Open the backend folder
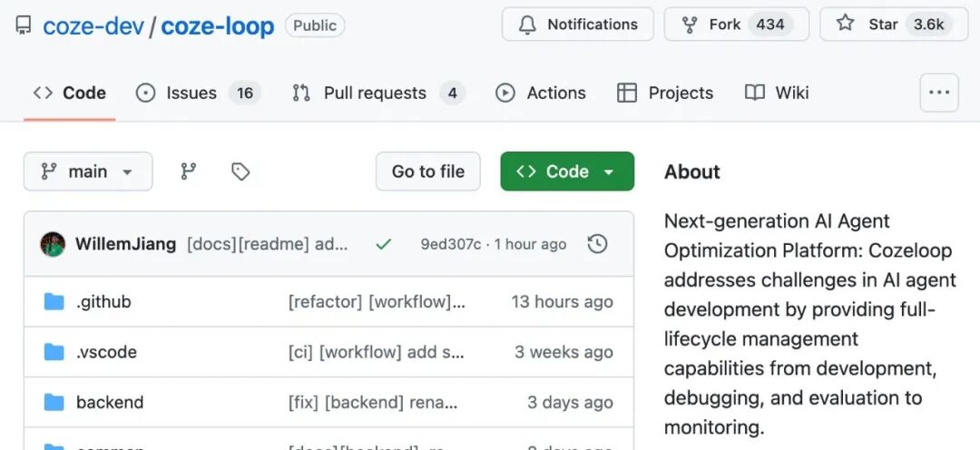 (x=110, y=402)
